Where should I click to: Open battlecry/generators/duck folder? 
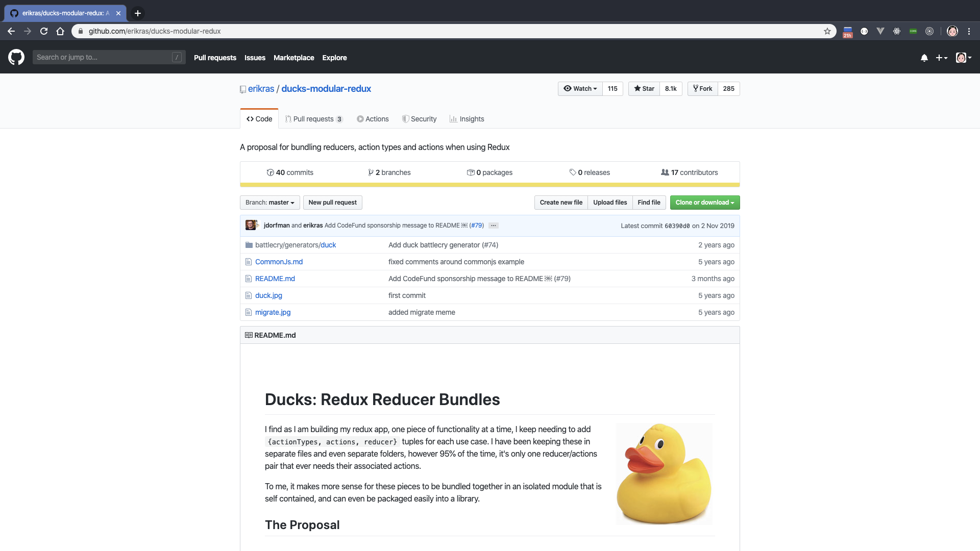pos(296,245)
